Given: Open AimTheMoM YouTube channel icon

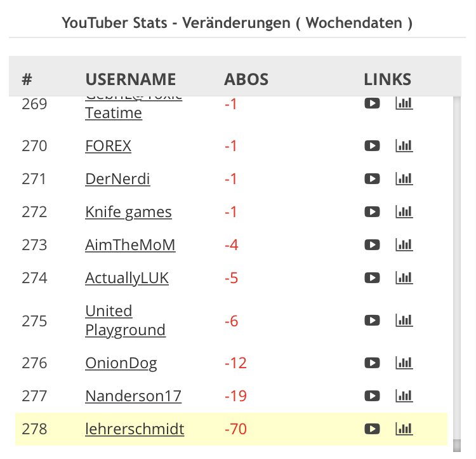Looking at the screenshot, I should [x=372, y=245].
